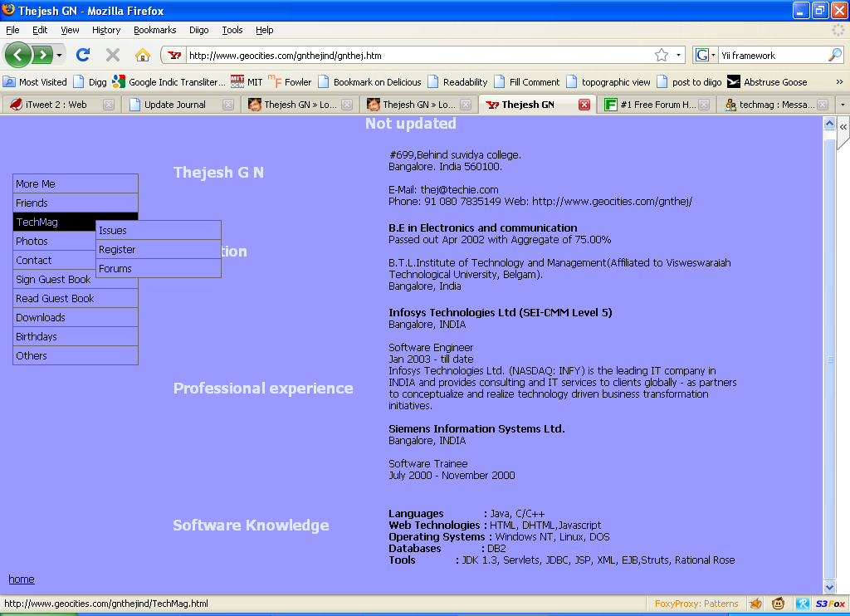Open the Birthdays menu item
This screenshot has height=616, width=850.
pyautogui.click(x=76, y=336)
